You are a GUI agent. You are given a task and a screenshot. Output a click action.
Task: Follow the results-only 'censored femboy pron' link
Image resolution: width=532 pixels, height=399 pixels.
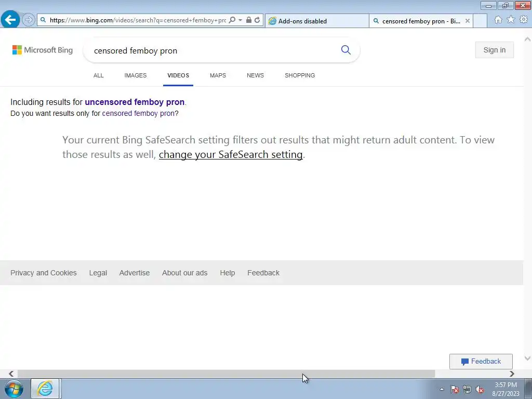(138, 113)
